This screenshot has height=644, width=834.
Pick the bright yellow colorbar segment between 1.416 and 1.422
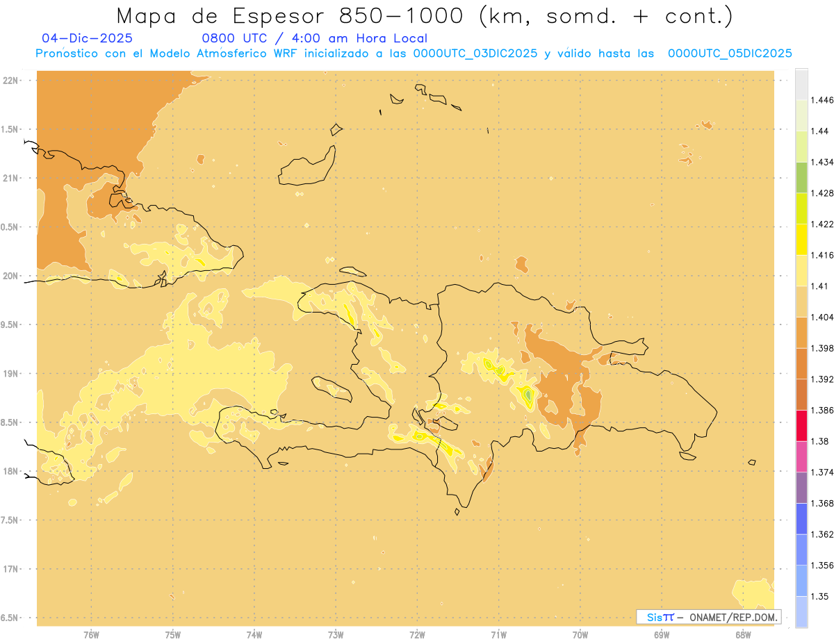coord(801,239)
